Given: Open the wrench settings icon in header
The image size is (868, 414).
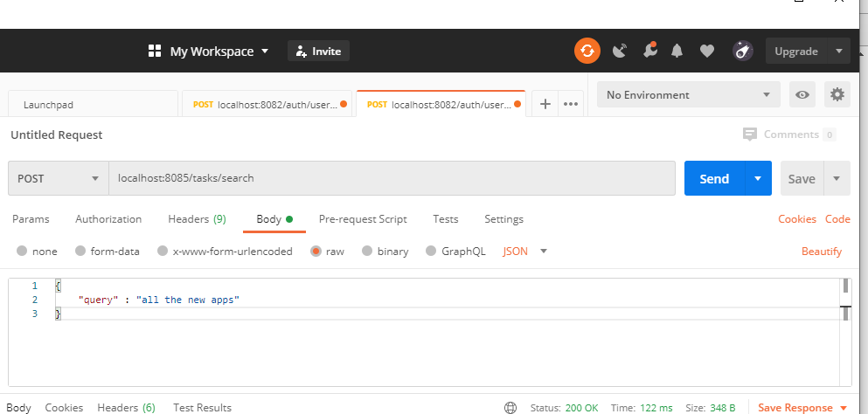Looking at the screenshot, I should click(x=649, y=51).
